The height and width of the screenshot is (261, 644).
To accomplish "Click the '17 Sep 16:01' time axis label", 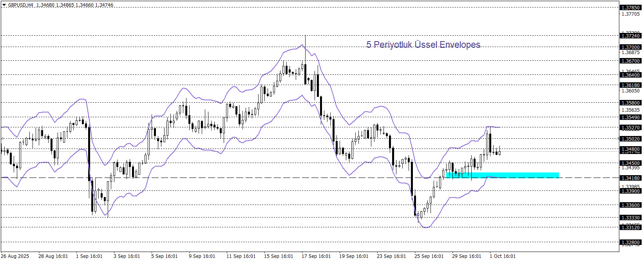I will tap(316, 256).
